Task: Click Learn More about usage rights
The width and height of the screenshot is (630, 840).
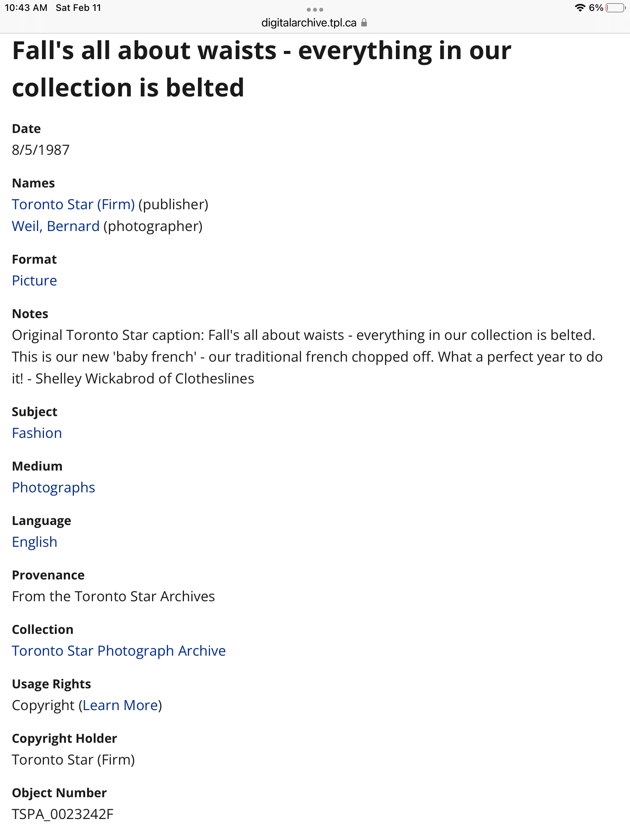Action: (x=120, y=705)
